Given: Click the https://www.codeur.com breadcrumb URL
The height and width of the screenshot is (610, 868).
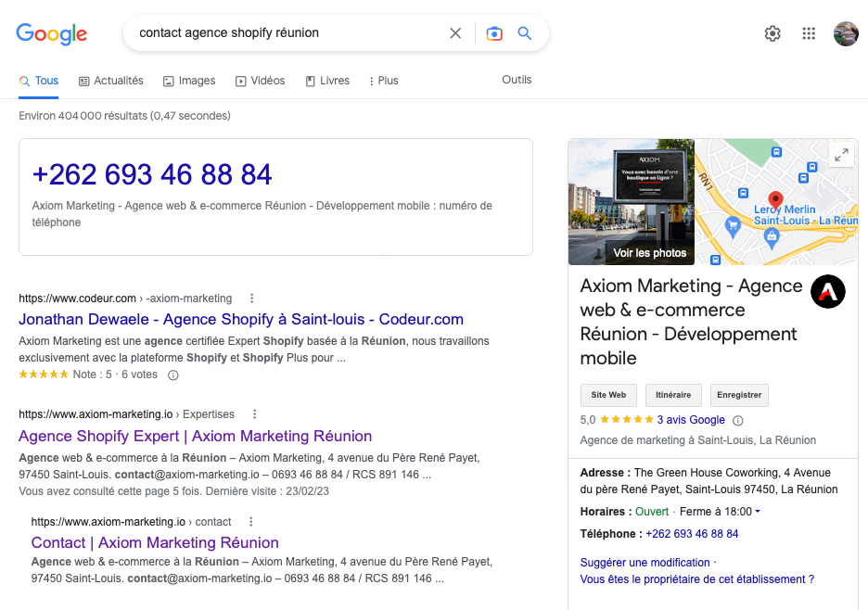Looking at the screenshot, I should pyautogui.click(x=78, y=299).
